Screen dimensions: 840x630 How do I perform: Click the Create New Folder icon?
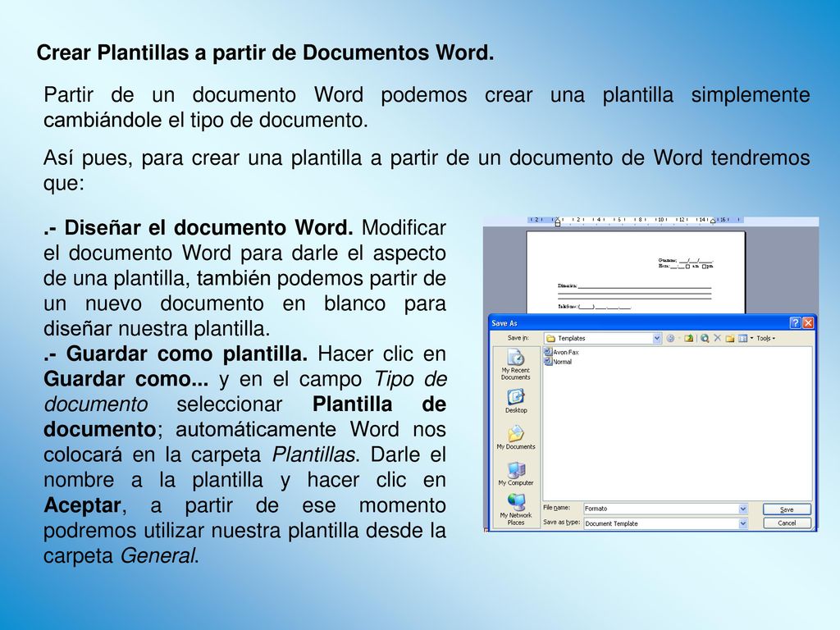click(x=729, y=339)
